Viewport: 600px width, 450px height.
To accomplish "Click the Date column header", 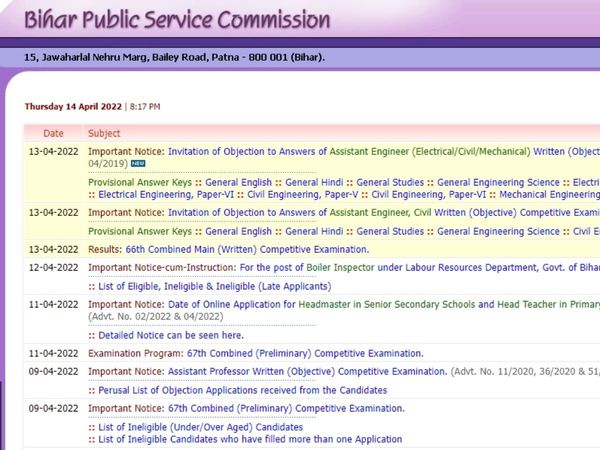I will (x=53, y=134).
